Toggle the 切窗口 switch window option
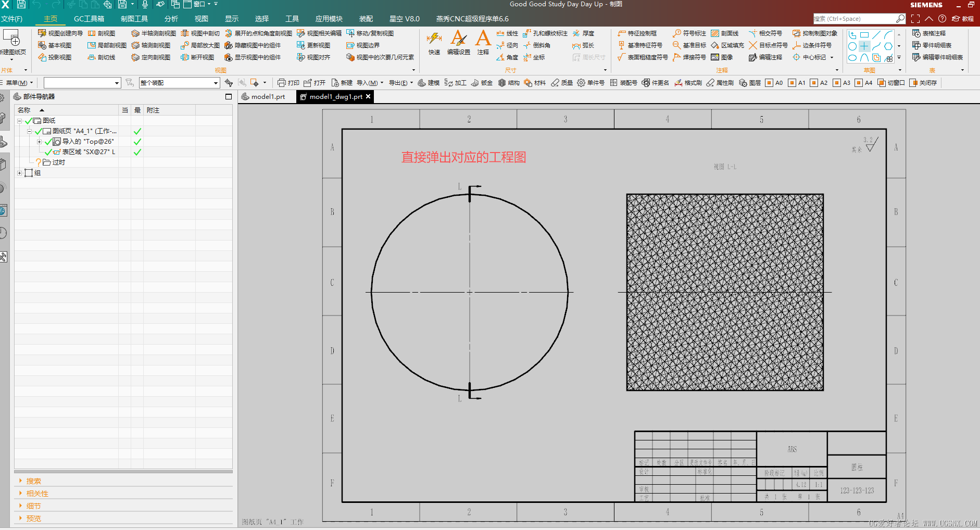This screenshot has width=980, height=530. click(891, 83)
